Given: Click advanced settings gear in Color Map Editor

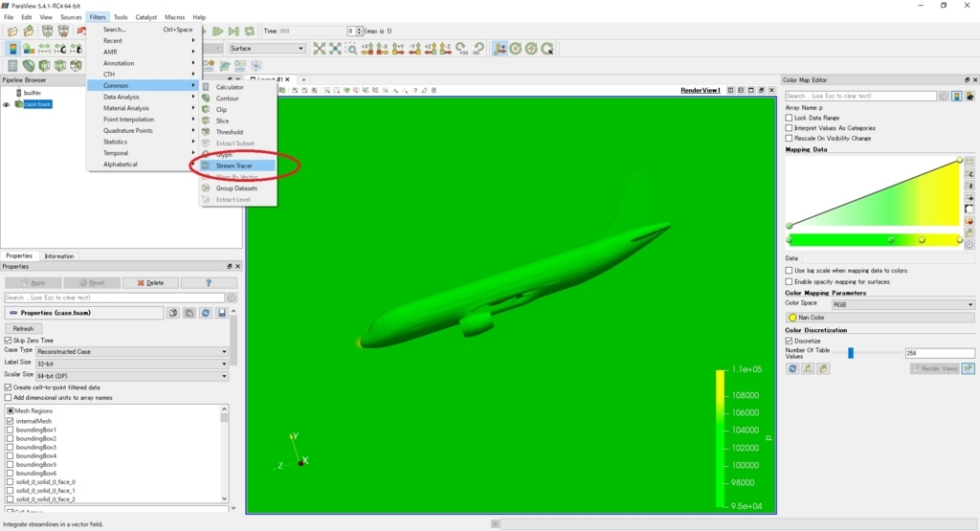Looking at the screenshot, I should tap(944, 97).
